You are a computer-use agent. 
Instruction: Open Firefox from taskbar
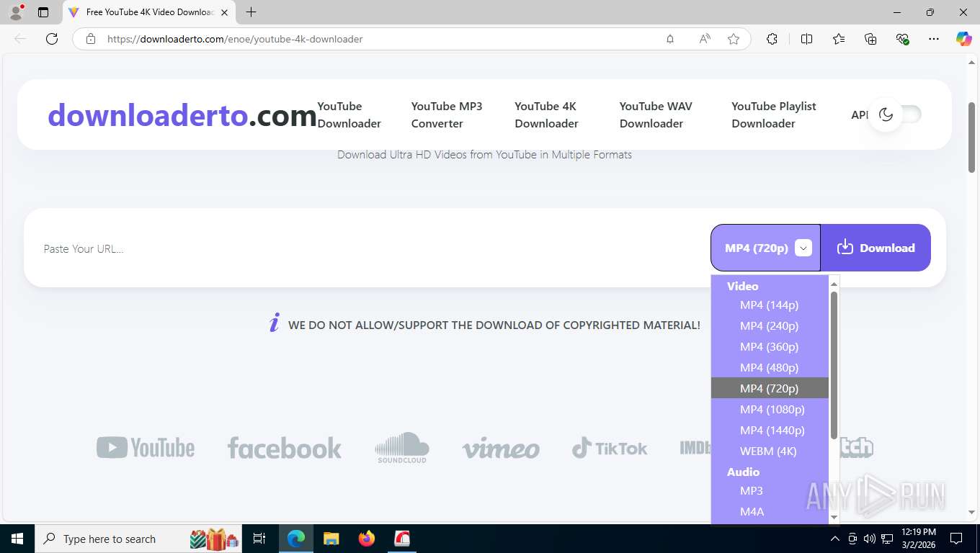[x=367, y=539]
